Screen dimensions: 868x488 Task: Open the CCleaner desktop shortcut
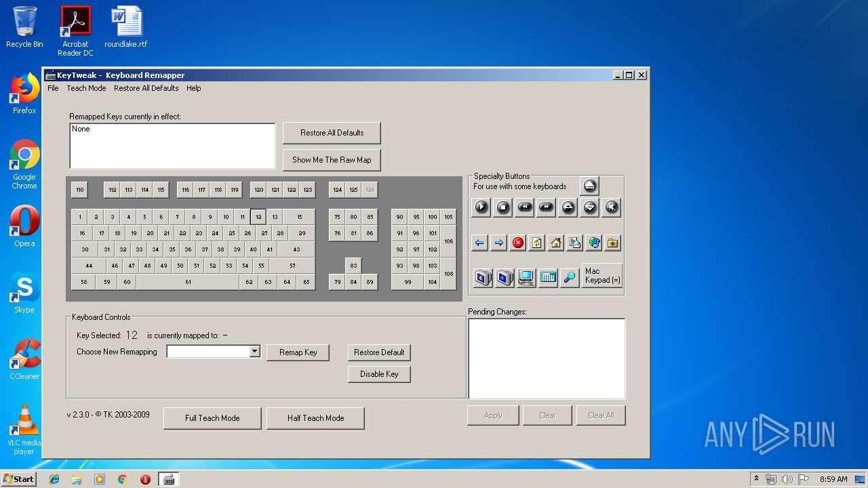[x=24, y=359]
